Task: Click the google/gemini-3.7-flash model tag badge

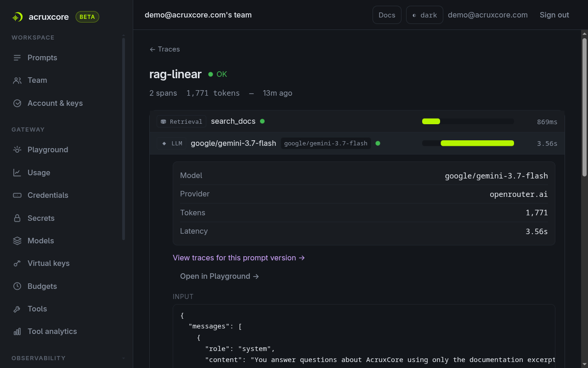Action: point(326,144)
